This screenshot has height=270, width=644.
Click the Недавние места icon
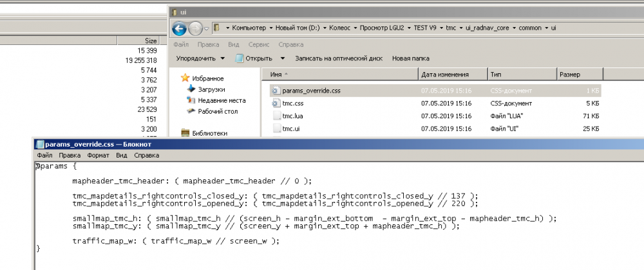pos(191,100)
